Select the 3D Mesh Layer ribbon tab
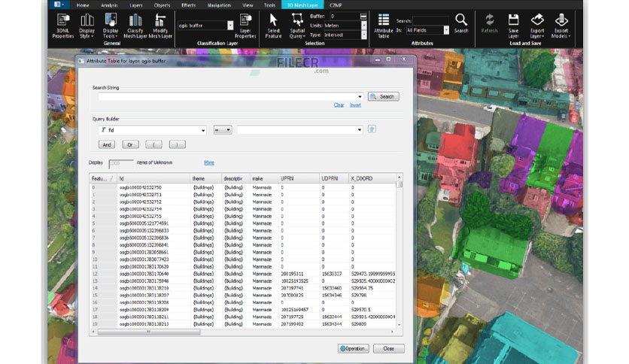Screen dimensions: 629x364 coord(302,5)
